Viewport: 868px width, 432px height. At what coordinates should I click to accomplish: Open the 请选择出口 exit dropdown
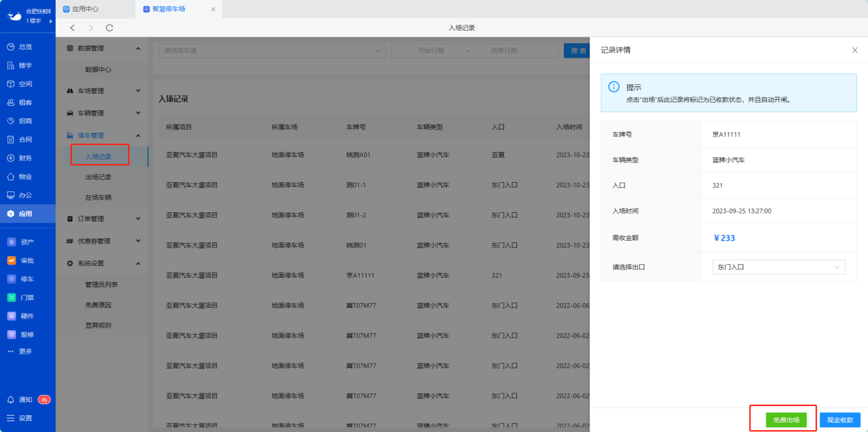tap(778, 267)
